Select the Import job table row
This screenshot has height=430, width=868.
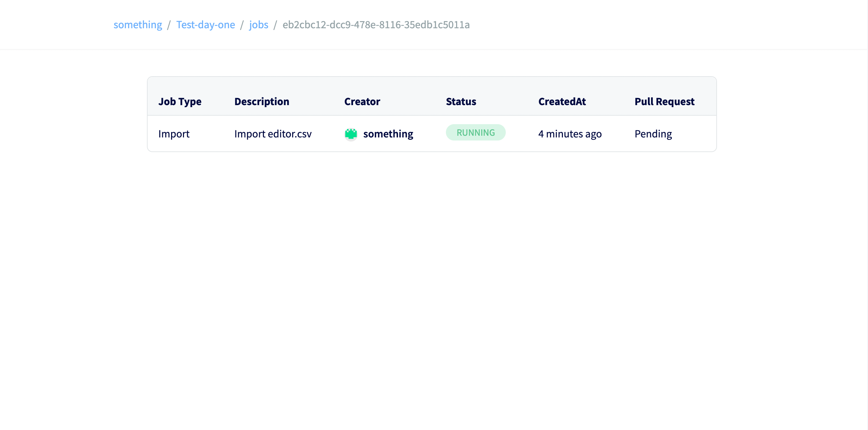[432, 134]
